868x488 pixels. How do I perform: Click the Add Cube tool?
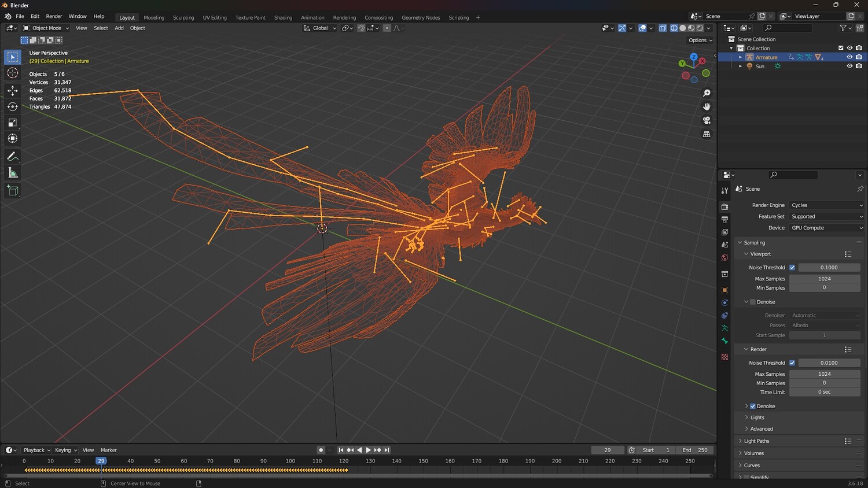pyautogui.click(x=12, y=190)
